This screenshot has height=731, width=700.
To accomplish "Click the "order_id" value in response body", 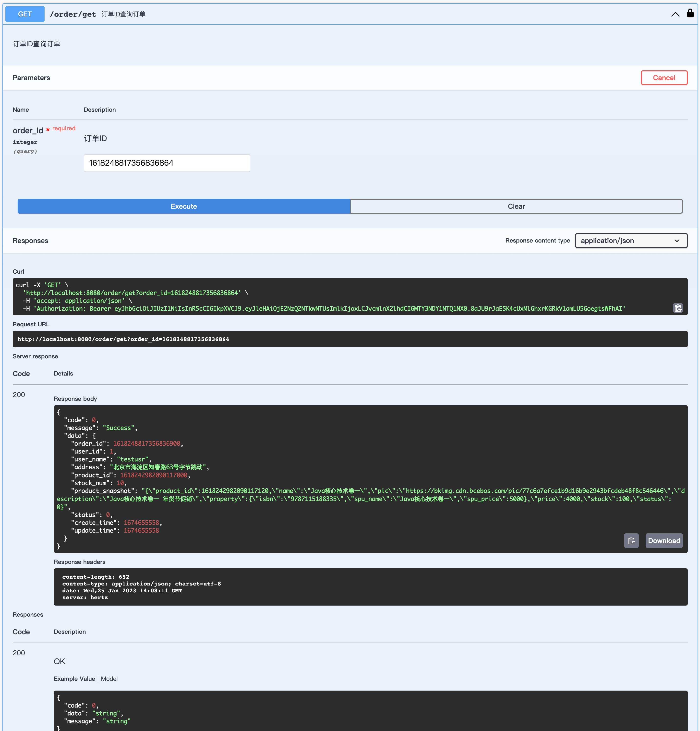I will tap(146, 443).
